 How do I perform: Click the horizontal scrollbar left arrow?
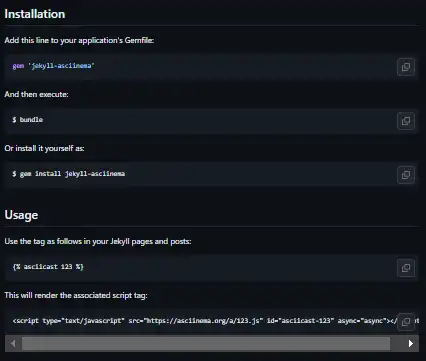13,343
